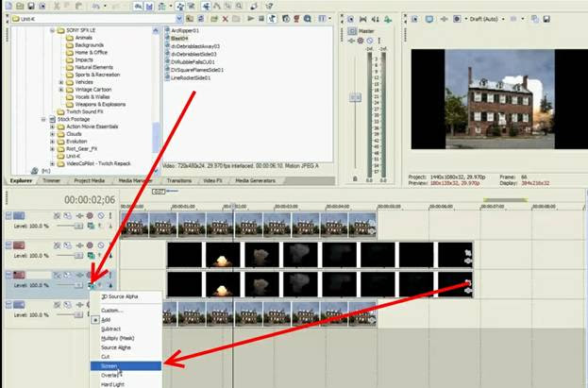Save preview snapshot to file
Viewport: 588px width, 388px height.
point(546,19)
